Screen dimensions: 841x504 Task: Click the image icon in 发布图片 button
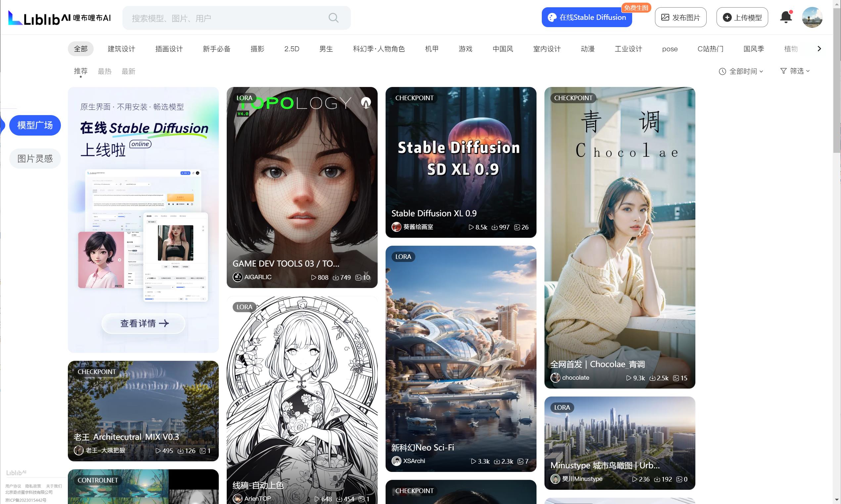pyautogui.click(x=665, y=17)
